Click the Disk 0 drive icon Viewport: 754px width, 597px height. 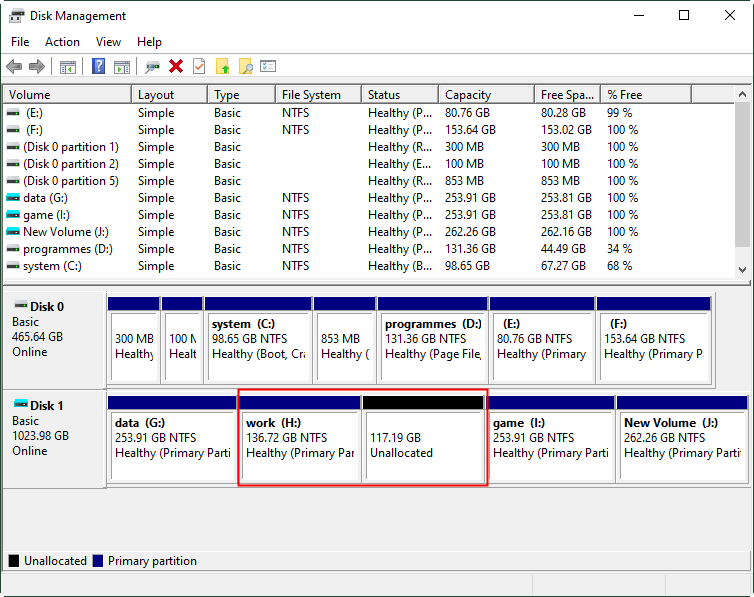click(x=21, y=305)
